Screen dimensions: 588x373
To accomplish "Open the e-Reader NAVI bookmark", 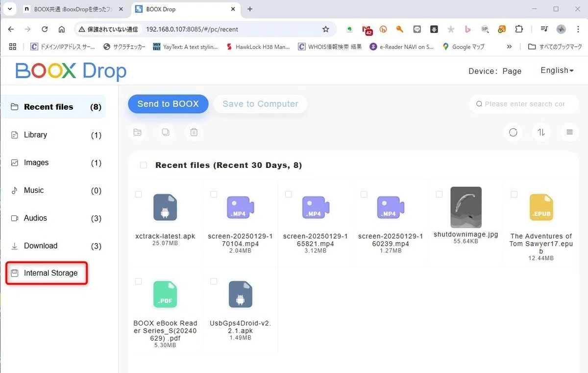I will click(402, 47).
